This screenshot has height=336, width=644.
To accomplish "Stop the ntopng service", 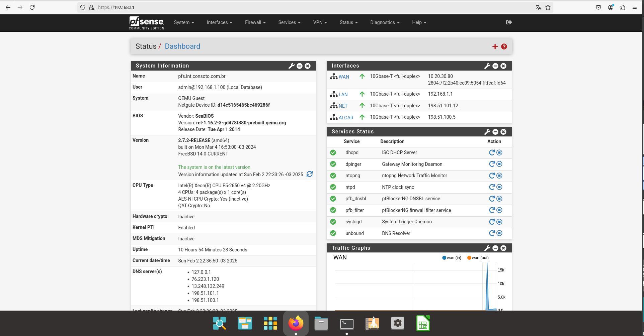I will point(499,176).
